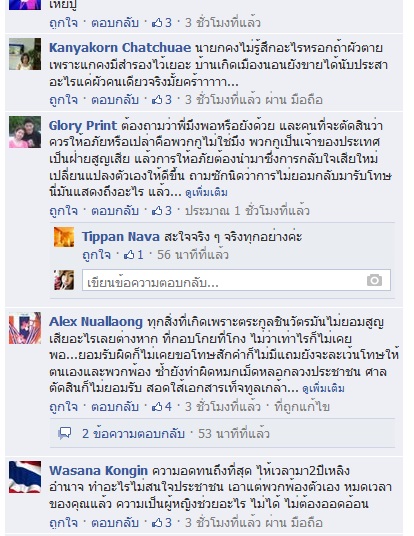Screen dimensions: 414x536
Task: Open Glory Print's profile picture
Action: coord(25,132)
